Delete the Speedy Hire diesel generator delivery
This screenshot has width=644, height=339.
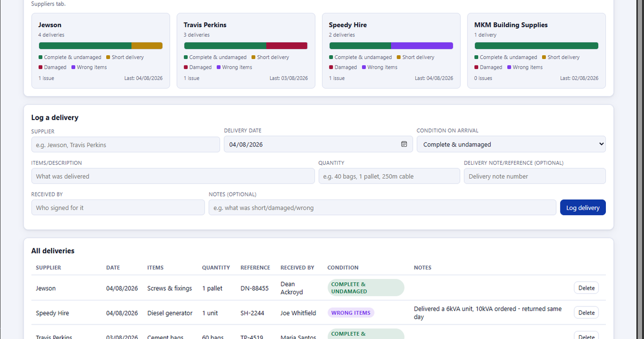[586, 313]
